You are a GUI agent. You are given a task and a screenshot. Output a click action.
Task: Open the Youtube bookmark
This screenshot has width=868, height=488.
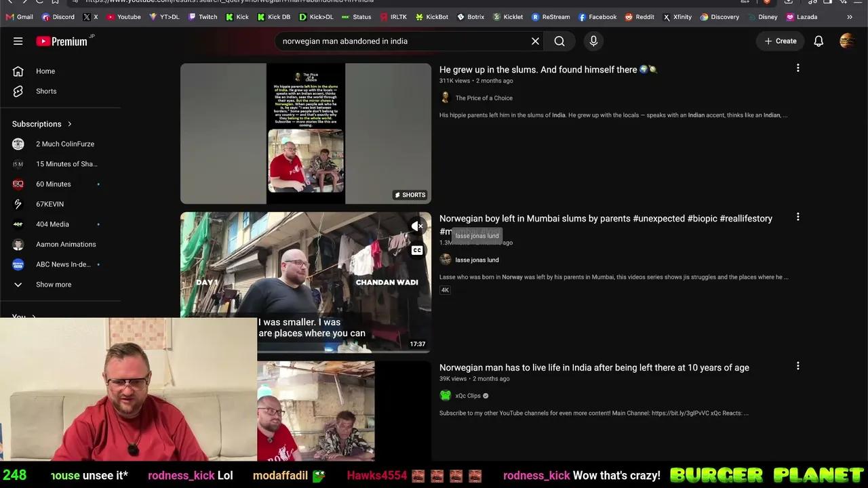(123, 17)
